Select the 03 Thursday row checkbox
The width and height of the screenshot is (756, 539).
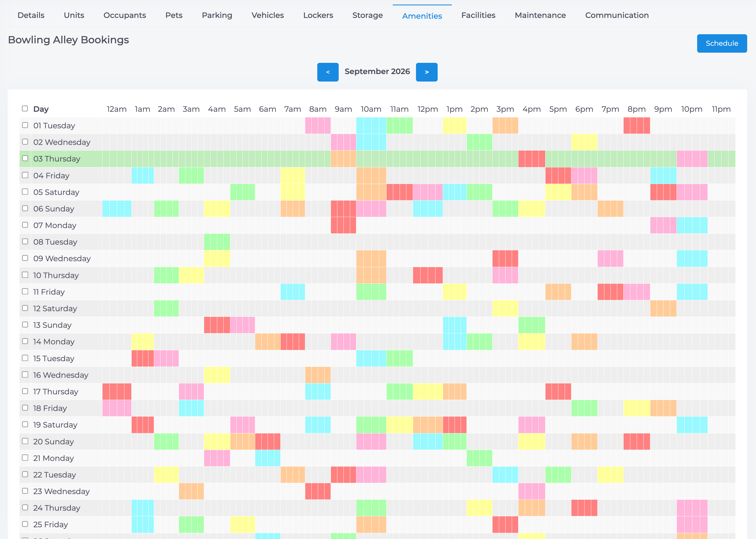tap(25, 158)
